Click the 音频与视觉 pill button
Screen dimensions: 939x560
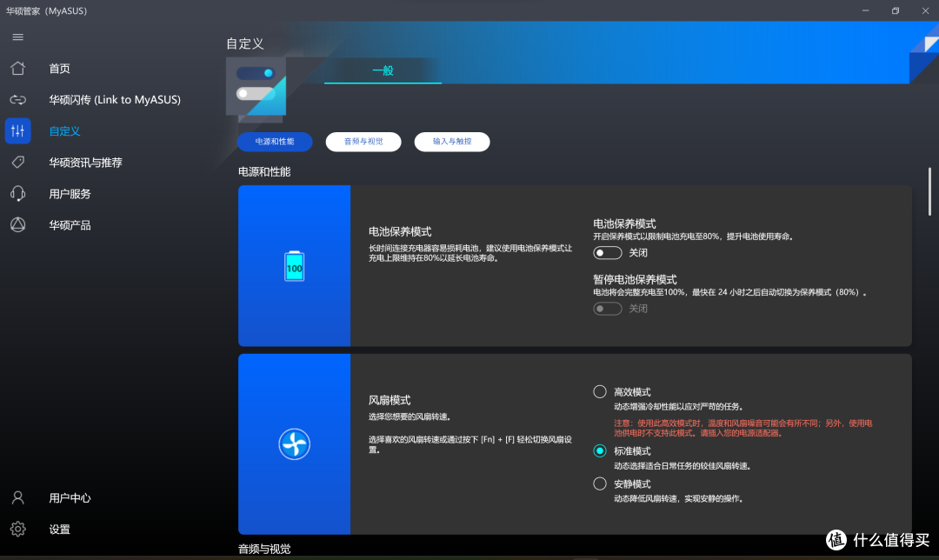click(363, 142)
